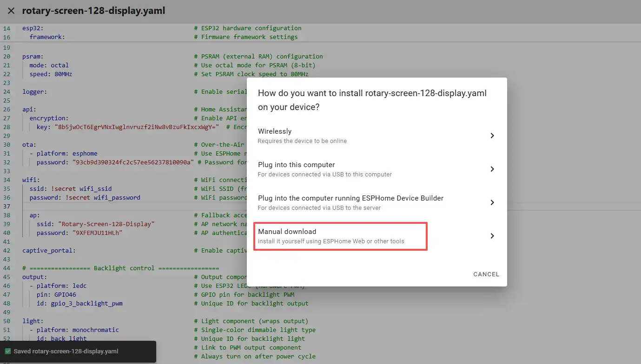Click the AP ssid "Rotary-Screen-128-Display" value
The width and height of the screenshot is (641, 364).
click(106, 224)
